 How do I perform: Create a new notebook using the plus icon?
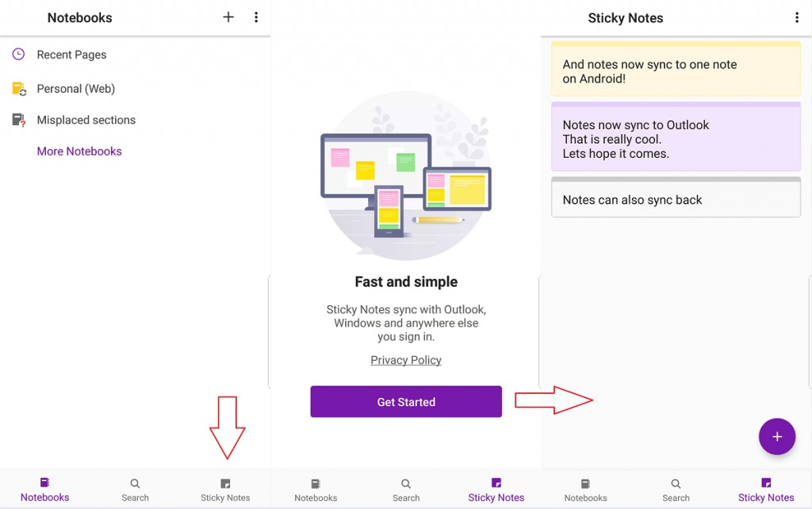tap(228, 17)
